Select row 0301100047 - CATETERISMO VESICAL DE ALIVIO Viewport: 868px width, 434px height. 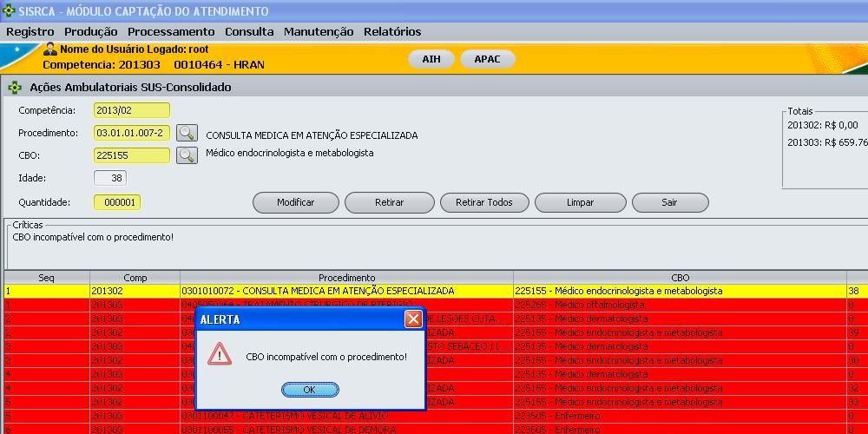437,416
